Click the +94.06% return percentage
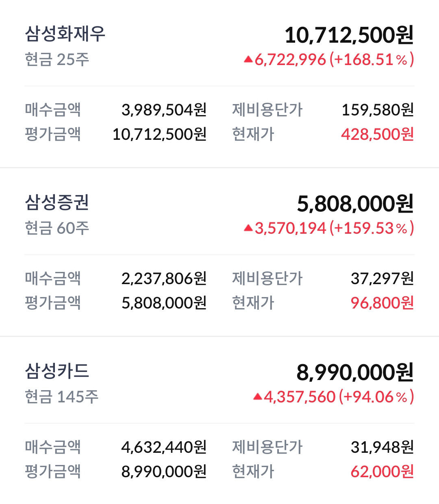The width and height of the screenshot is (439, 504). (x=376, y=397)
